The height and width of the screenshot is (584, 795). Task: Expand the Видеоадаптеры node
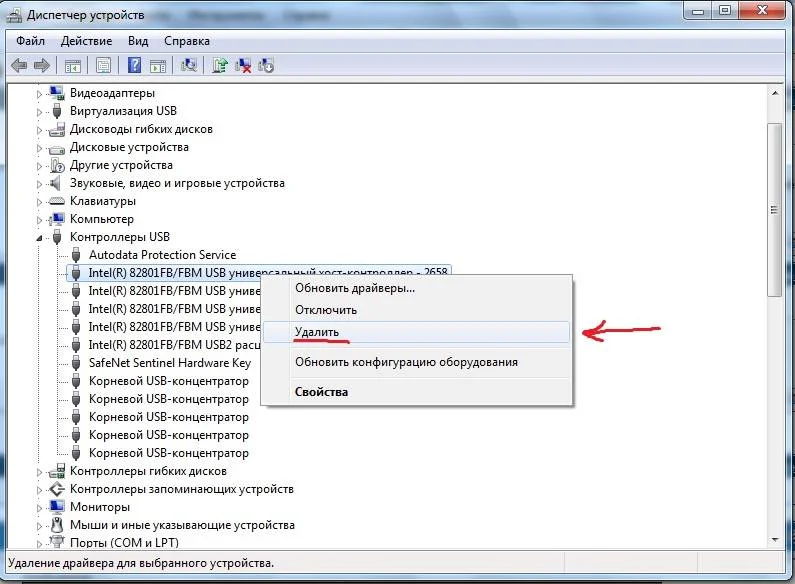(x=39, y=94)
